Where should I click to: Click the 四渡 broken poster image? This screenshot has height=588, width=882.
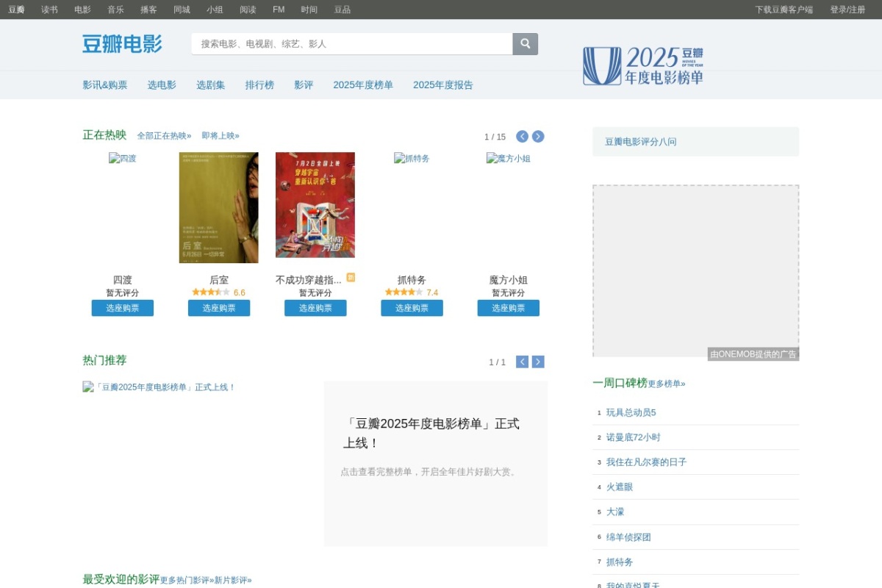click(x=123, y=158)
